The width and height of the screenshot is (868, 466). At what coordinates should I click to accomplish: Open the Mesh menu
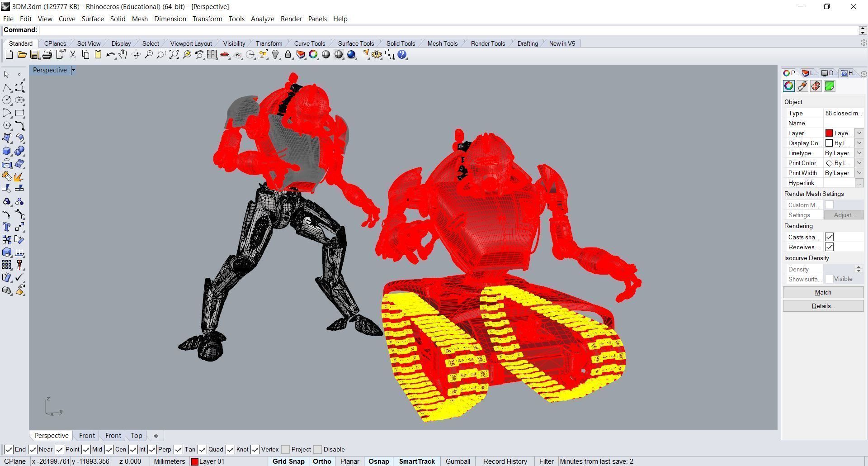click(x=140, y=19)
